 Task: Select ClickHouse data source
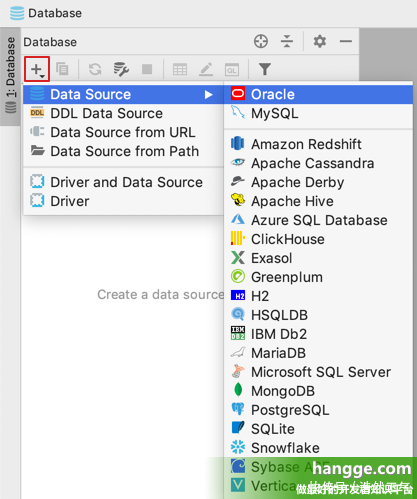click(x=318, y=239)
